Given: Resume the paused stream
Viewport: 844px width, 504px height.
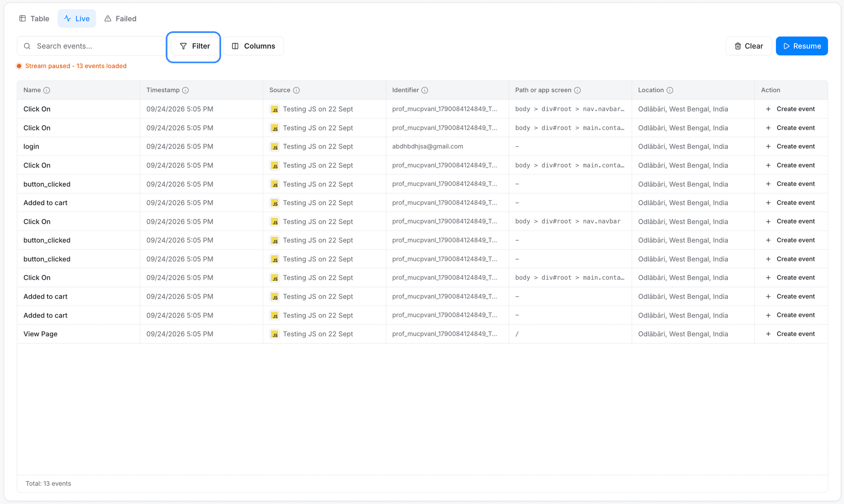Looking at the screenshot, I should click(x=802, y=46).
